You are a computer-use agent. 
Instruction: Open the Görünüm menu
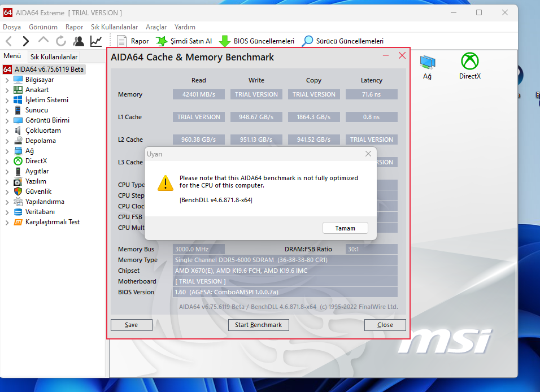click(x=43, y=27)
